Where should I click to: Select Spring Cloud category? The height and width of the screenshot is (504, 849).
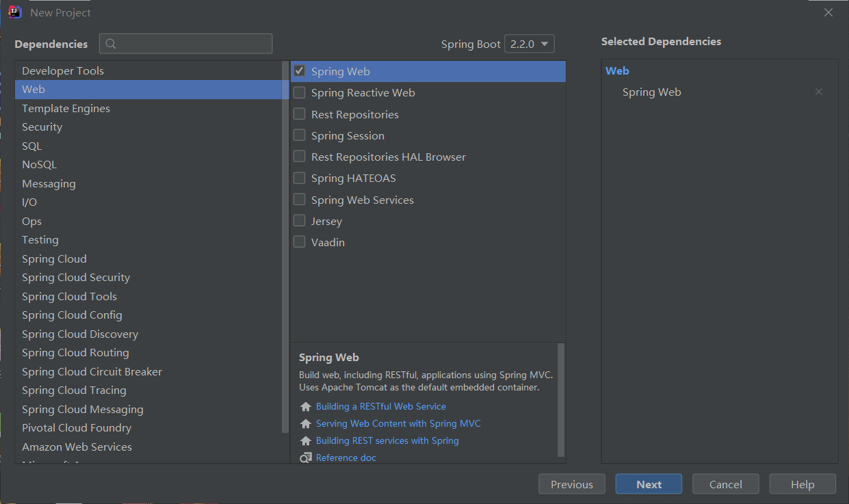click(x=148, y=258)
